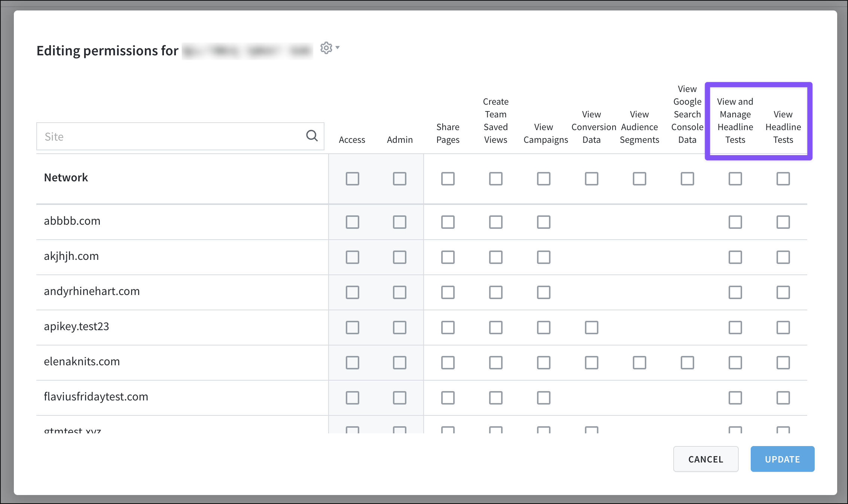Click the CANCEL button

point(706,459)
